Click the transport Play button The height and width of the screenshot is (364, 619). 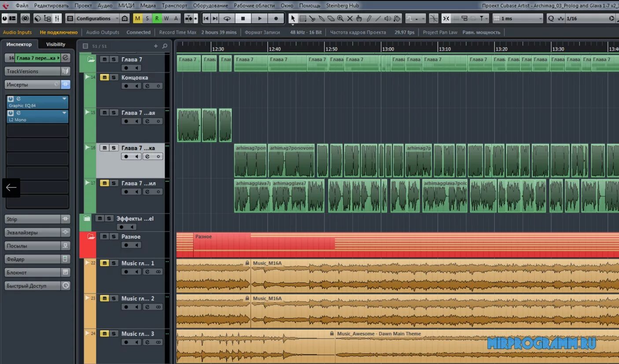(260, 18)
